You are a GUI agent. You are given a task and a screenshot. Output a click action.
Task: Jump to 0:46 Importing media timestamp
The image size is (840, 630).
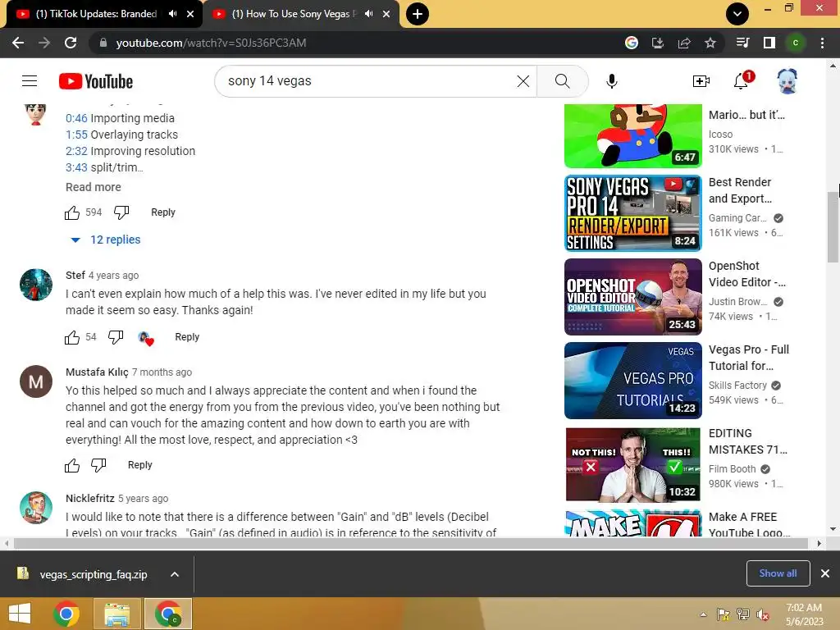pyautogui.click(x=76, y=118)
